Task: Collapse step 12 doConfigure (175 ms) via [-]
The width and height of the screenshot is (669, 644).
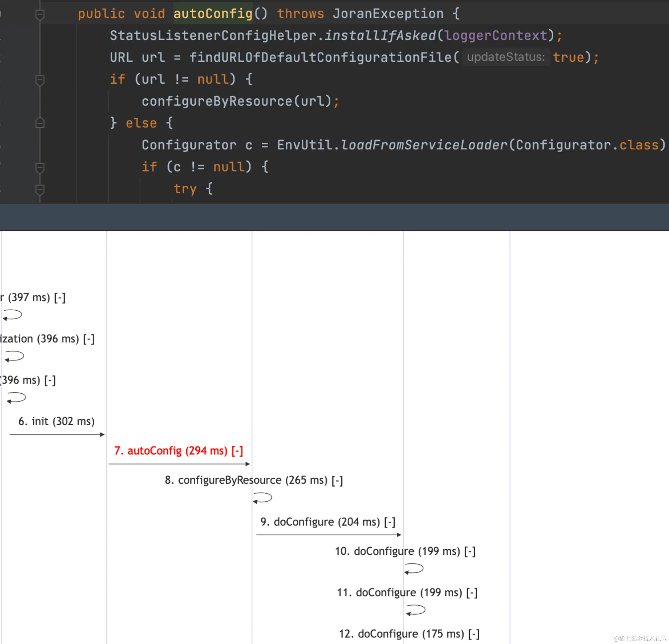Action: (x=474, y=634)
